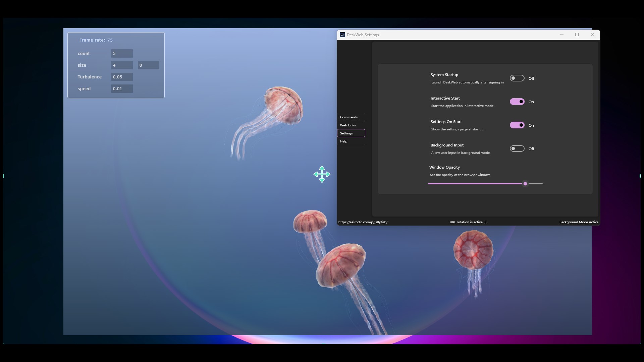This screenshot has height=362, width=644.
Task: Click the move cross cursor icon
Action: tap(322, 174)
